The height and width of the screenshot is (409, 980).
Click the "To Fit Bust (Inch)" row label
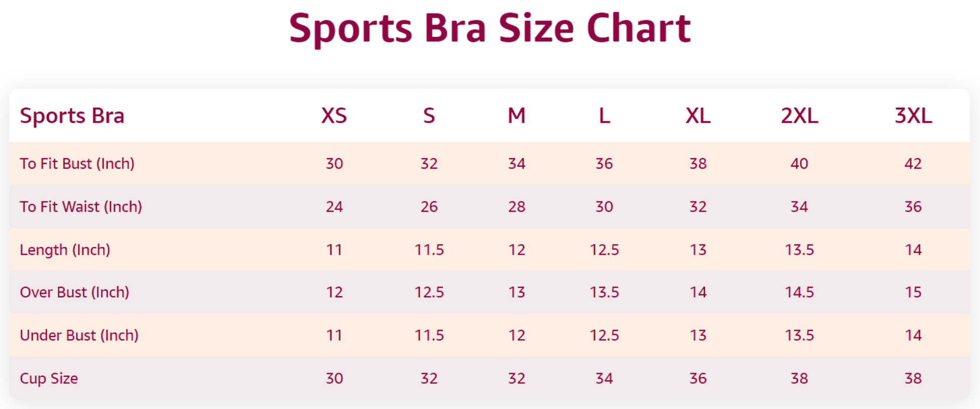click(x=77, y=164)
